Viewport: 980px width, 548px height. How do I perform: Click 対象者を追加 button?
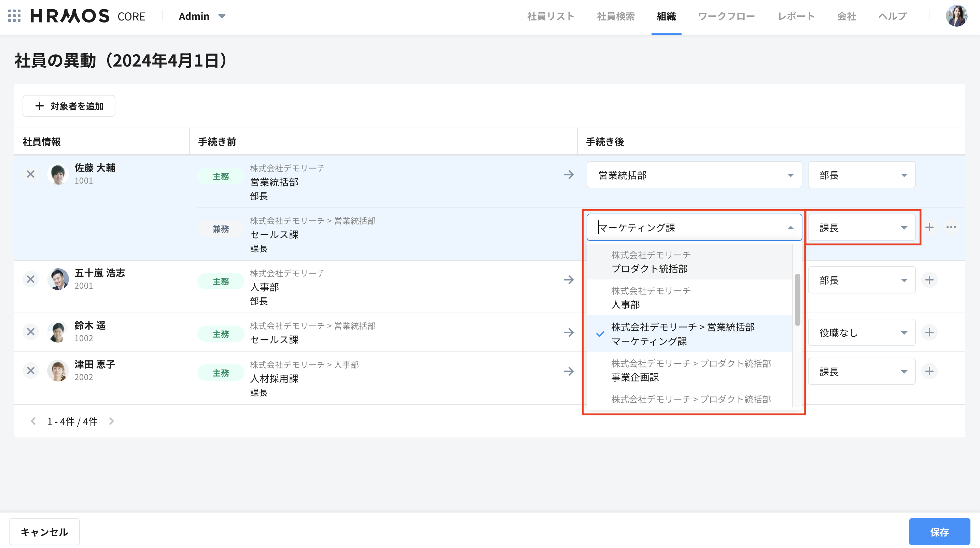[69, 106]
